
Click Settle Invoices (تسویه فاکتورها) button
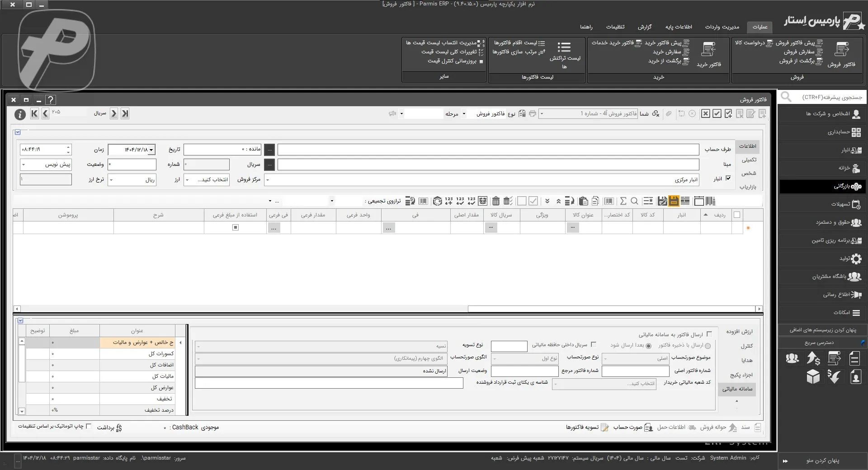(x=587, y=428)
